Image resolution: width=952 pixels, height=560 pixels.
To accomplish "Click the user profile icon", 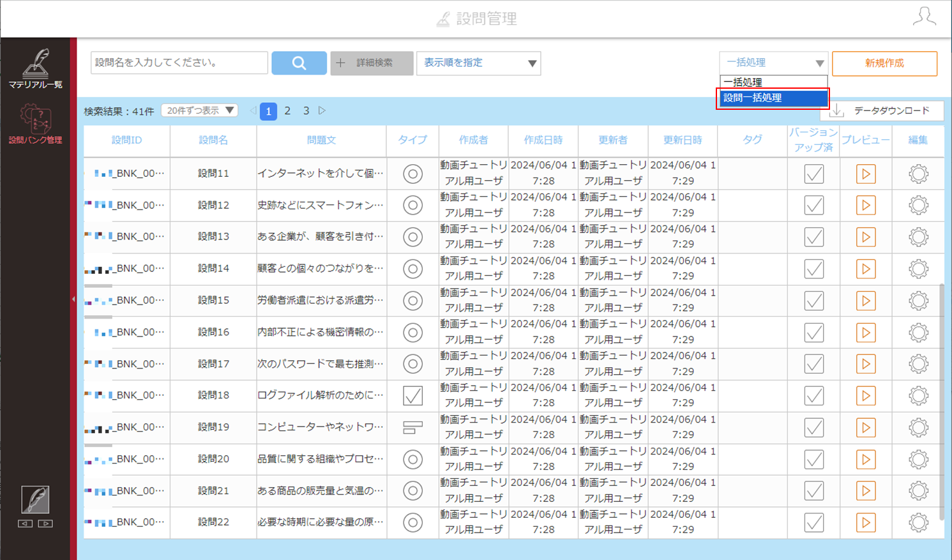I will (924, 17).
